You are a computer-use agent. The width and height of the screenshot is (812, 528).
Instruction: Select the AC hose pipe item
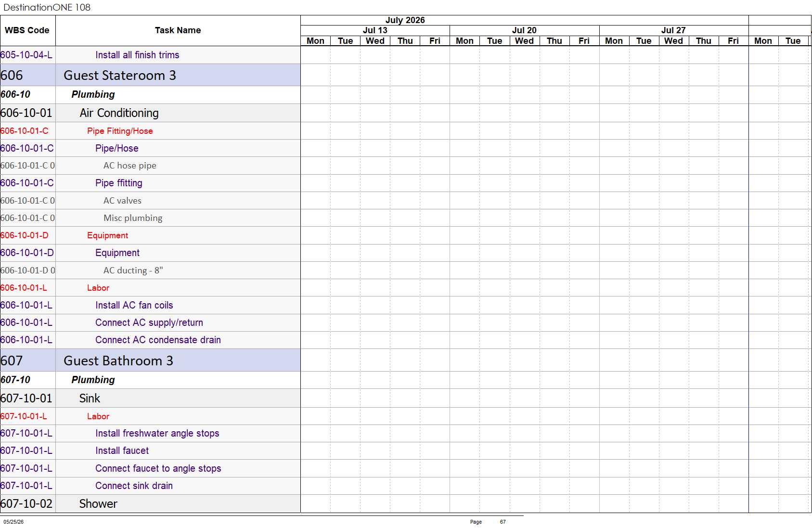tap(130, 166)
